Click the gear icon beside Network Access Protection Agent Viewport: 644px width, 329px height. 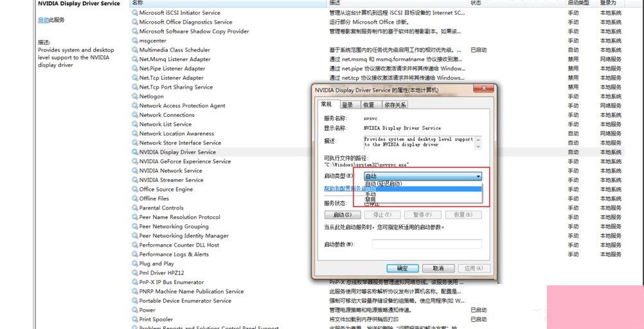click(135, 105)
